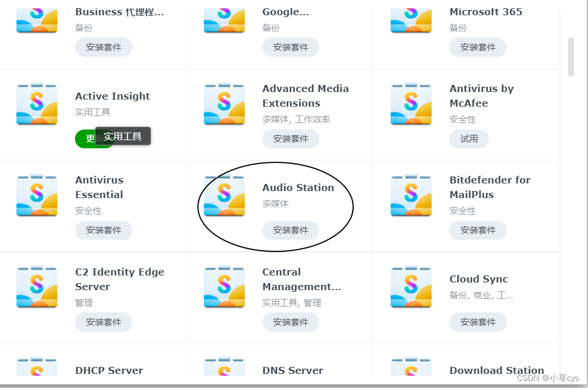Open the Microsoft 365 backup package icon
This screenshot has width=588, height=388.
tap(411, 21)
